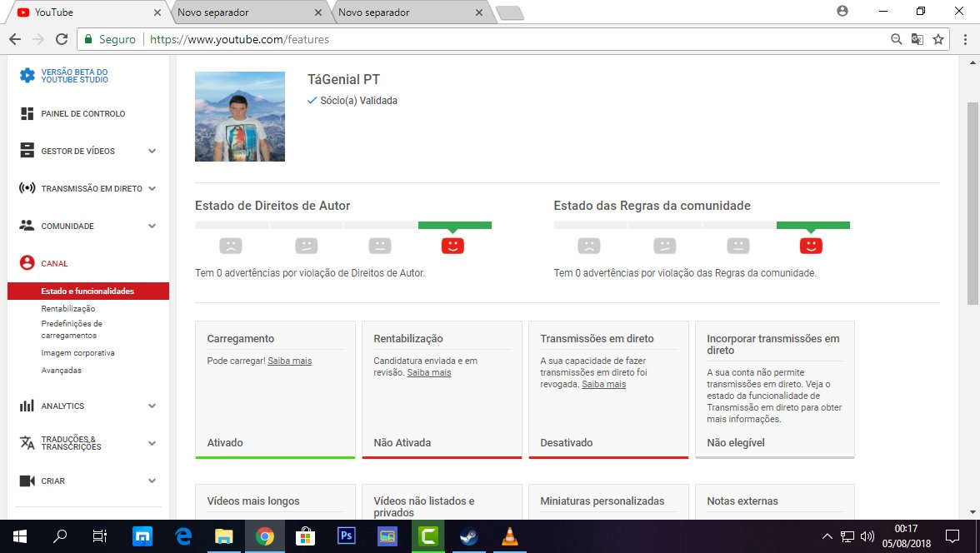
Task: Click the scrollbar down arrow
Action: point(972,512)
